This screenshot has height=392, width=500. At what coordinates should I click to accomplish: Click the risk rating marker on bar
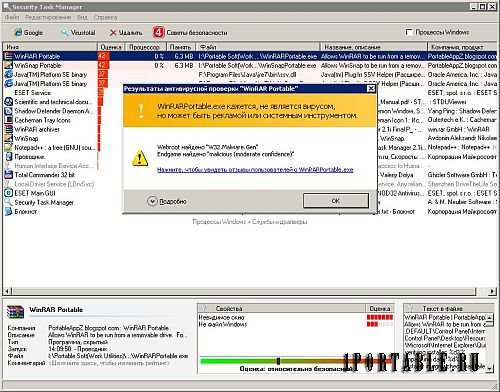tap(278, 361)
